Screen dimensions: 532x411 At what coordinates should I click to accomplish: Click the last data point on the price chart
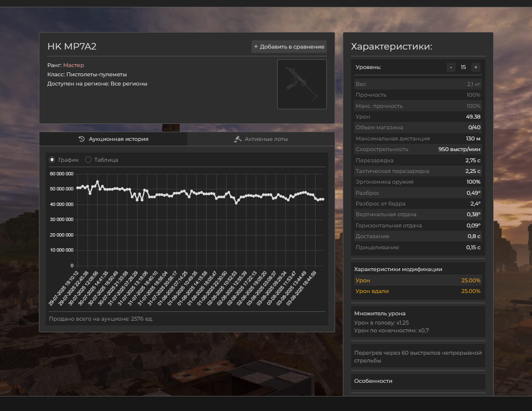(x=323, y=199)
